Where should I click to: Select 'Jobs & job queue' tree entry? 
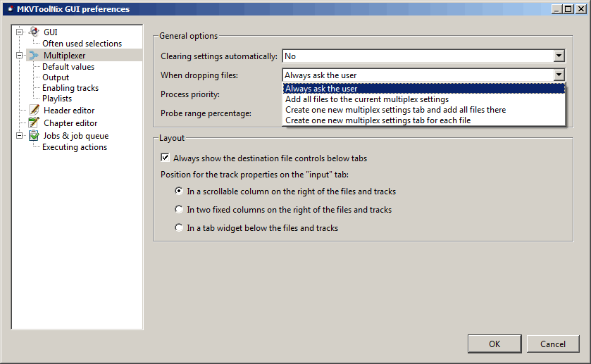(x=76, y=136)
